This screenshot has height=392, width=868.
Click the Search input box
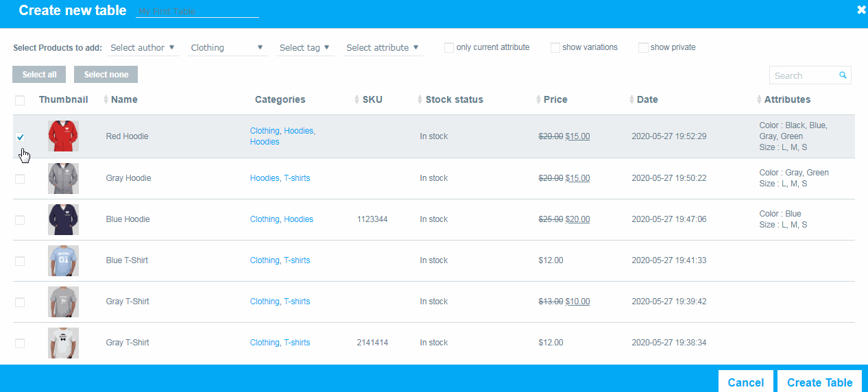point(810,75)
